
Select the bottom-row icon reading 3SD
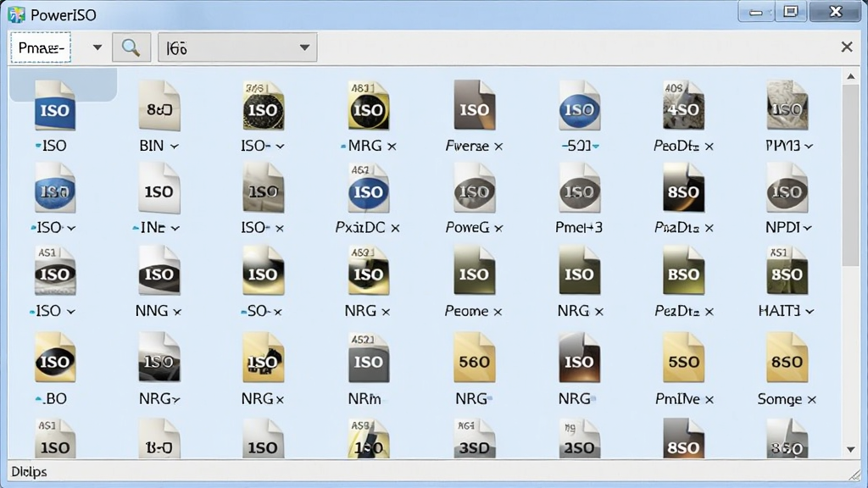click(475, 439)
